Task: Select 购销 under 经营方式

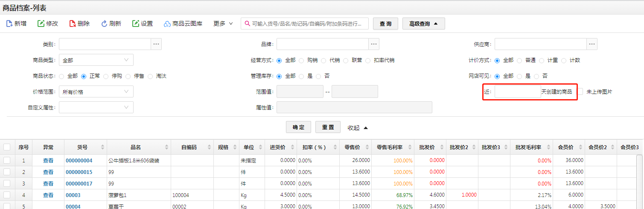Action: click(x=301, y=60)
